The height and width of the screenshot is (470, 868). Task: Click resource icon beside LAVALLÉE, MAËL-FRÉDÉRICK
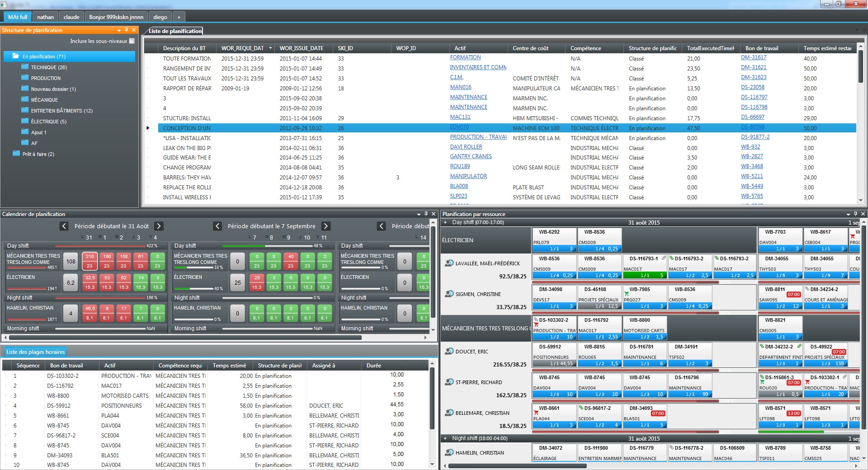[x=449, y=263]
